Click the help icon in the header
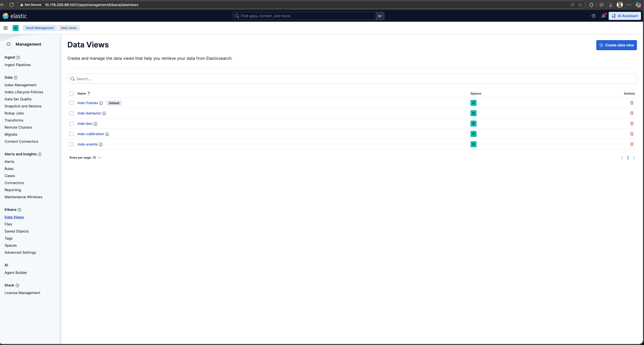This screenshot has height=345, width=644. click(593, 16)
